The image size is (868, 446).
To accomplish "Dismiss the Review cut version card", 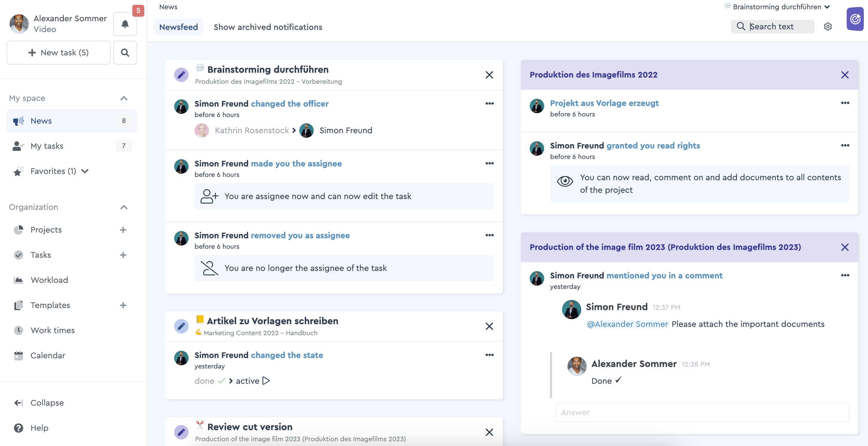I will click(489, 432).
